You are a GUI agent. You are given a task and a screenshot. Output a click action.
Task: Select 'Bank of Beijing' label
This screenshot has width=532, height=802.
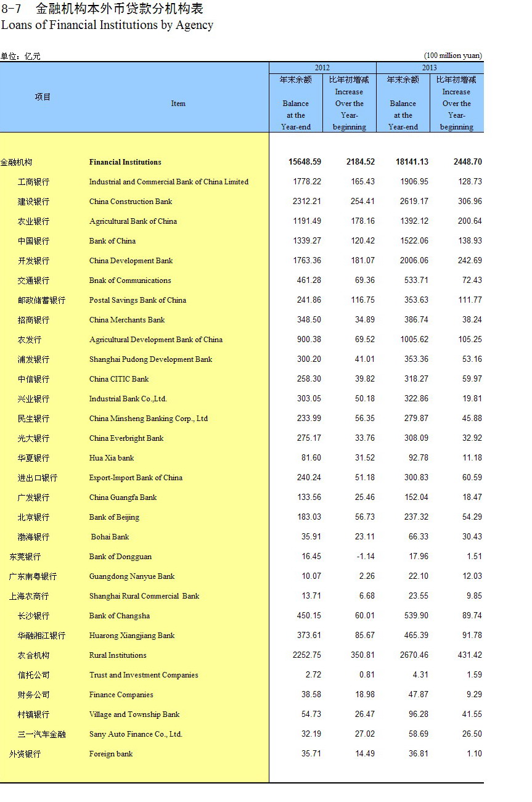[x=114, y=517]
